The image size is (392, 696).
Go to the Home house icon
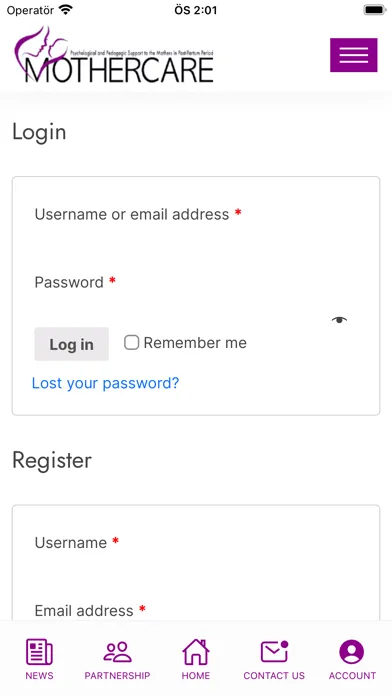[196, 652]
